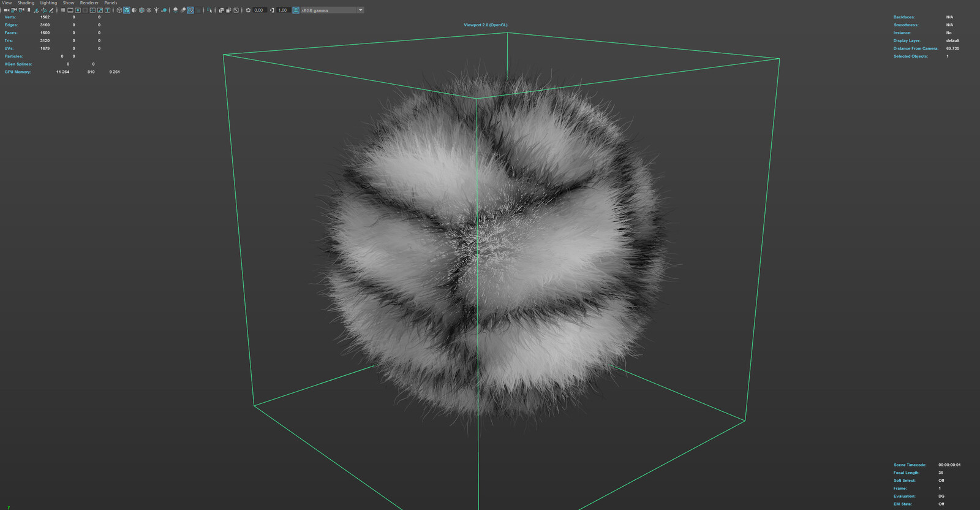Screen dimensions: 980x510
Task: Click the Bookmarks icon
Action: [29, 10]
